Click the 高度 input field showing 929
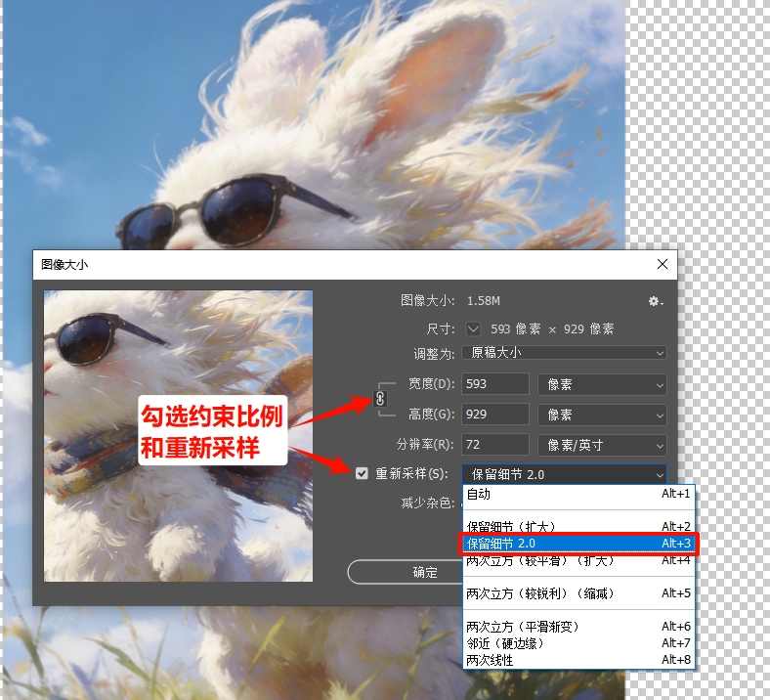Image resolution: width=770 pixels, height=700 pixels. pos(495,415)
